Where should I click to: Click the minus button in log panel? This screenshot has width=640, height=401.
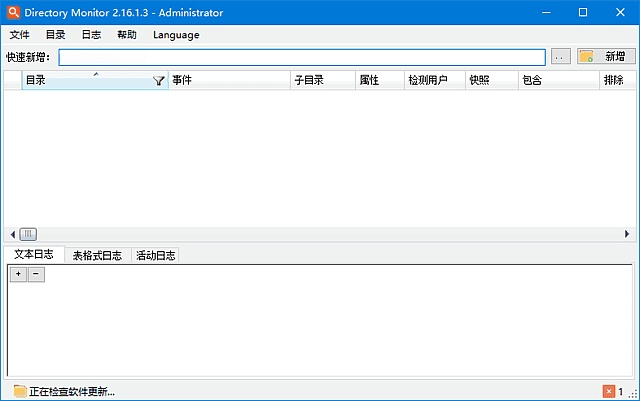[36, 274]
